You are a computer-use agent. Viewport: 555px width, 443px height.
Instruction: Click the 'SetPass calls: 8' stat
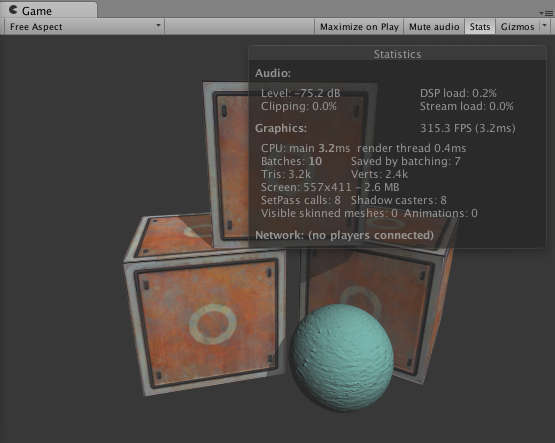pyautogui.click(x=301, y=200)
